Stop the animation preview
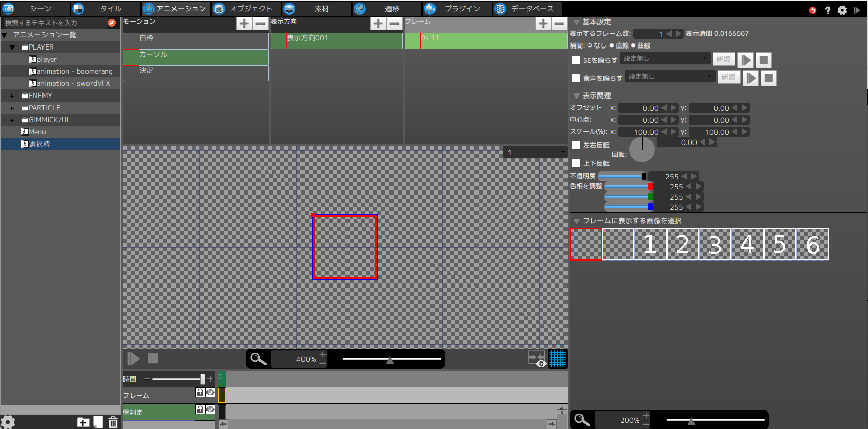The width and height of the screenshot is (868, 429). pyautogui.click(x=153, y=358)
